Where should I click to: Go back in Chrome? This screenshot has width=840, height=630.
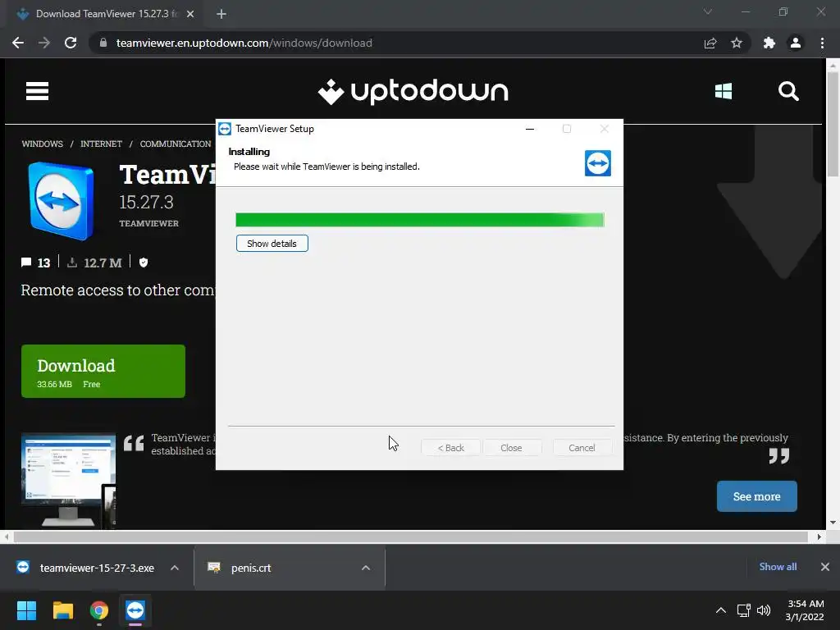18,43
